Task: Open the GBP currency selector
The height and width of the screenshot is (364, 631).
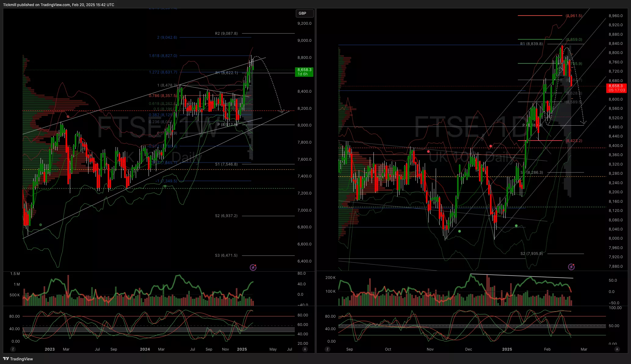Action: pos(304,13)
